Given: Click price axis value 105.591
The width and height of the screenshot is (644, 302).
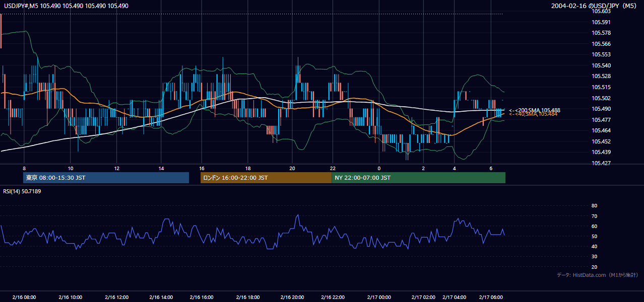Looking at the screenshot, I should coord(601,22).
